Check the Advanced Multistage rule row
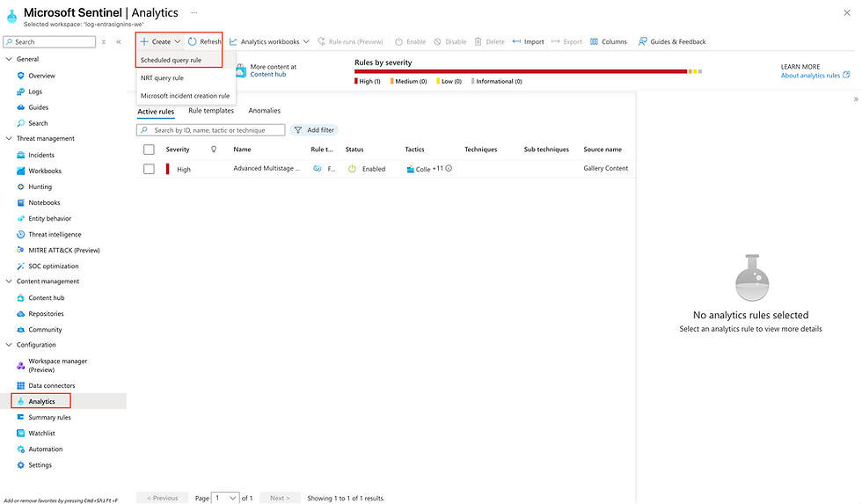This screenshot has width=862, height=504. pos(149,169)
